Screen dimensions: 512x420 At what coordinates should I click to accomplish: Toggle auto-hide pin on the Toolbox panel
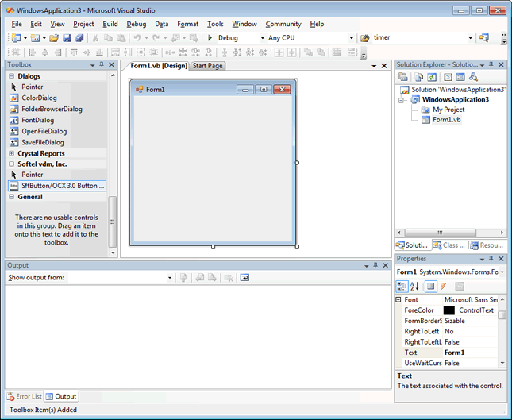tap(102, 65)
